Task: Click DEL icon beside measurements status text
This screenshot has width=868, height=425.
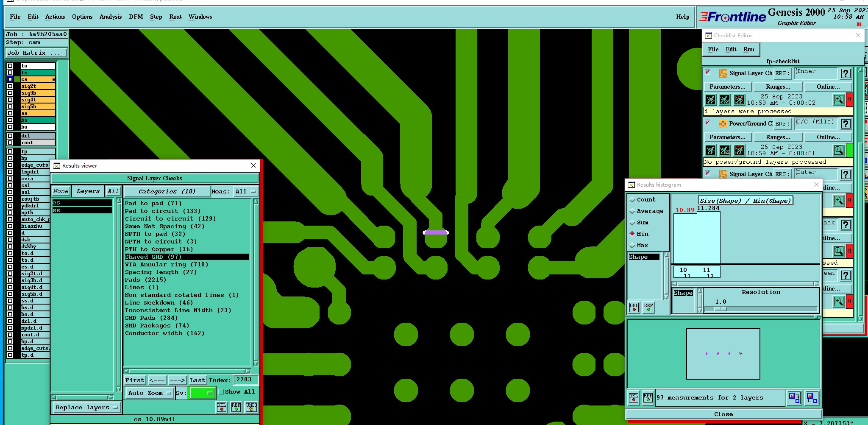Action: (634, 397)
